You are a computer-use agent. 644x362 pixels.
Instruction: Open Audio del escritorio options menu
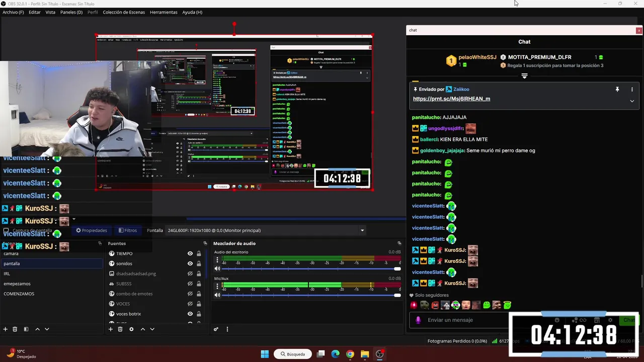point(217,259)
